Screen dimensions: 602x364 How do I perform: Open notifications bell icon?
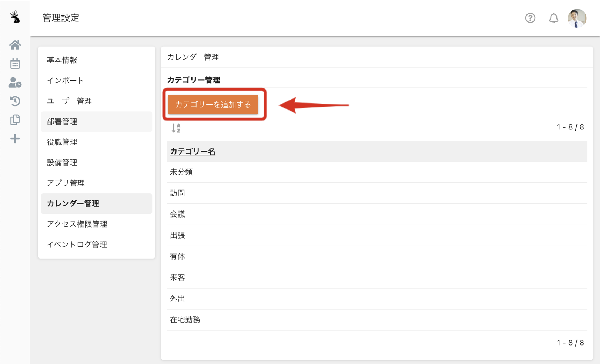point(553,18)
